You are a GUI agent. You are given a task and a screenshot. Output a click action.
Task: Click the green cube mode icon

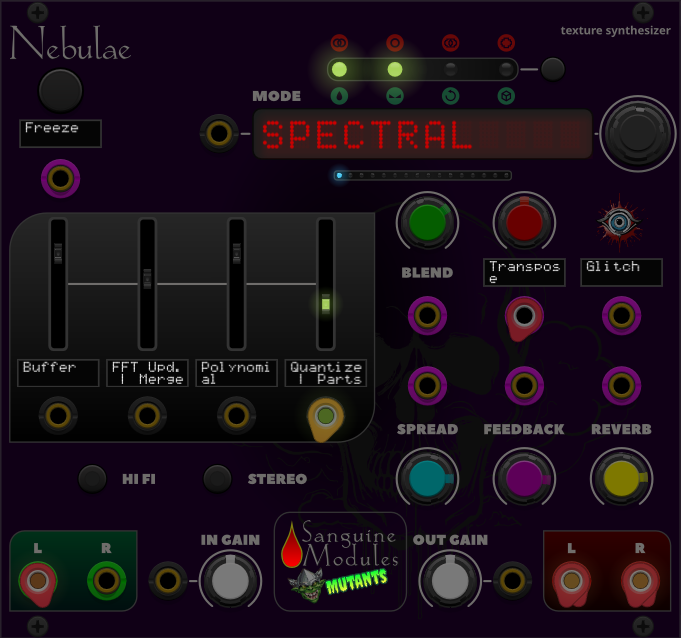click(x=506, y=96)
